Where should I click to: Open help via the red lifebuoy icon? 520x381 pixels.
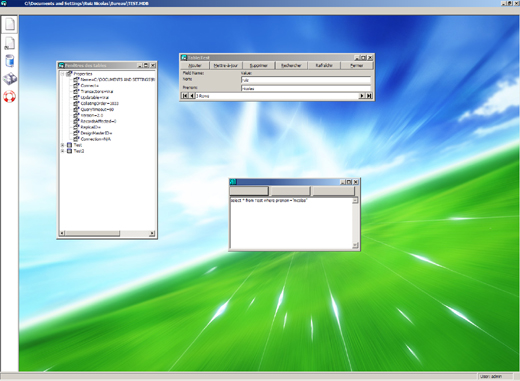[x=9, y=96]
